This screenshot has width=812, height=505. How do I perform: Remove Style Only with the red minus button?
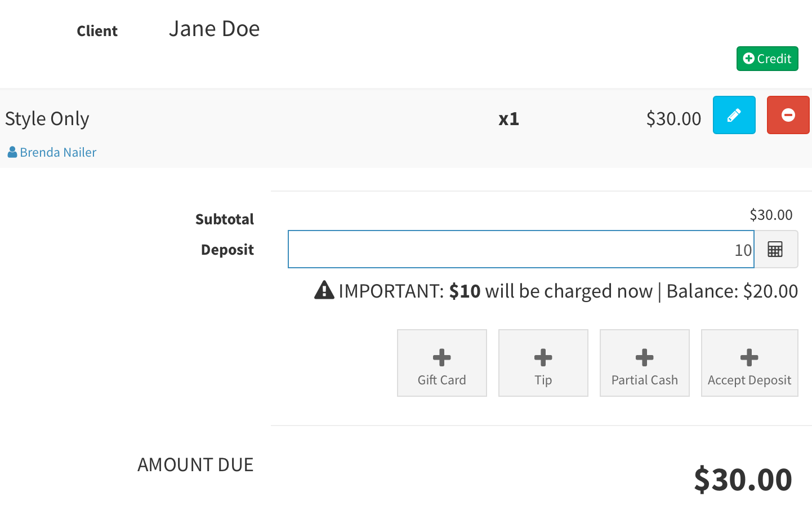[x=788, y=115]
